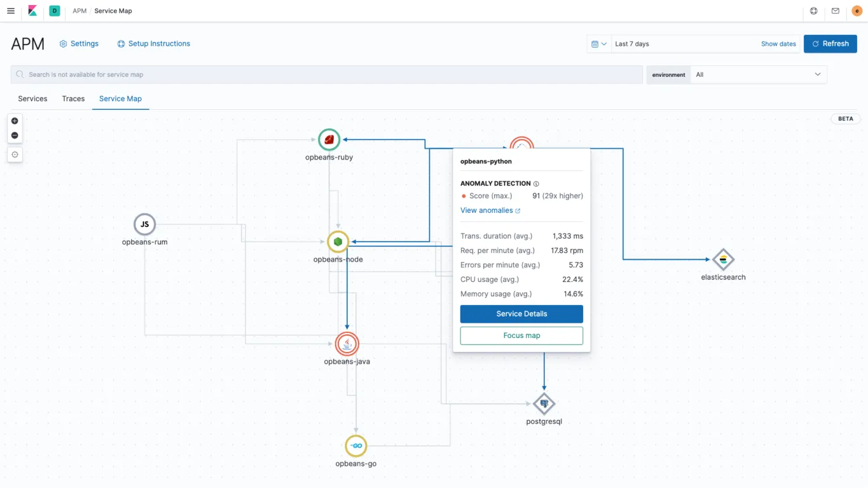Image resolution: width=868 pixels, height=488 pixels.
Task: Open the hamburger navigation menu
Action: pyautogui.click(x=11, y=11)
